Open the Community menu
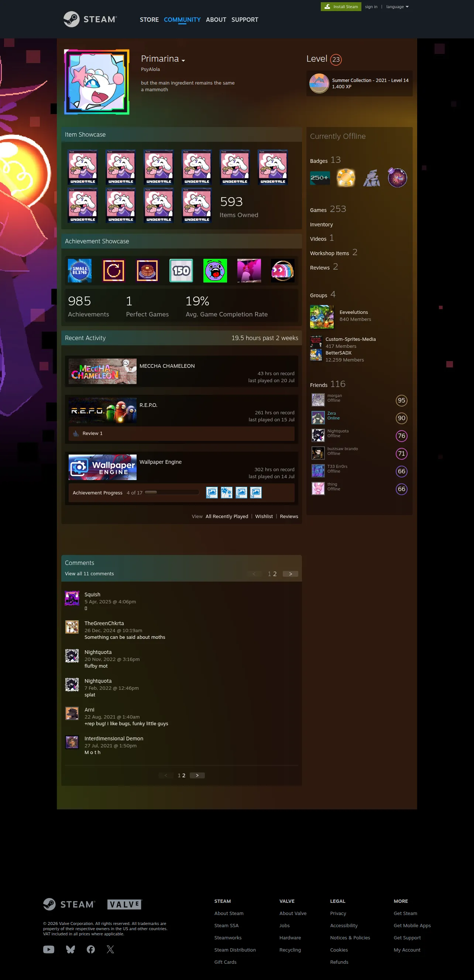The image size is (474, 980). pos(182,20)
